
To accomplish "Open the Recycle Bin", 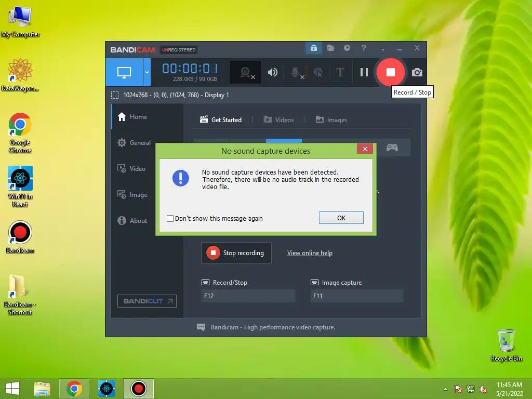I will pyautogui.click(x=506, y=345).
